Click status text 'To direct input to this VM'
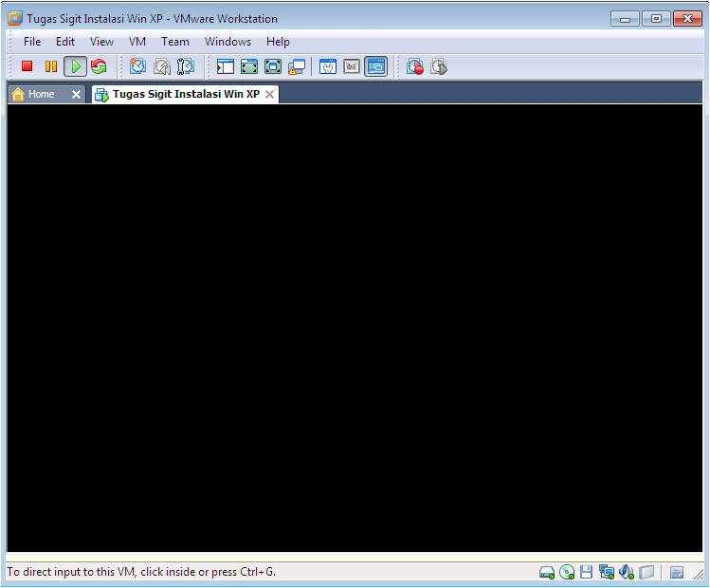The height and width of the screenshot is (588, 710). tap(71, 572)
